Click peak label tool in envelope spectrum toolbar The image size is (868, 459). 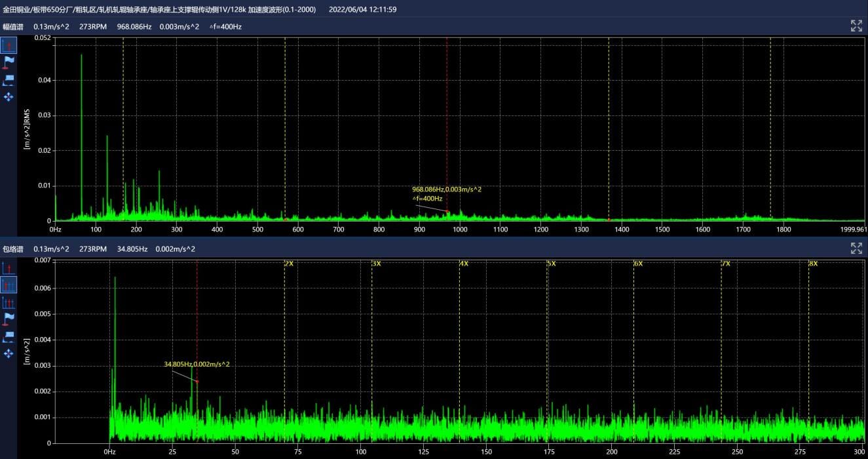pyautogui.click(x=9, y=336)
